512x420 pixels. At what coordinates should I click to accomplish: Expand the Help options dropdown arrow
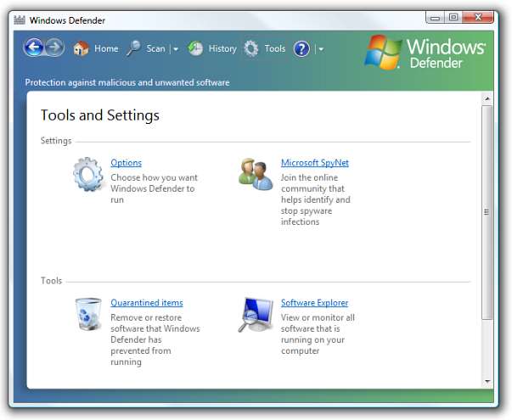click(x=320, y=49)
